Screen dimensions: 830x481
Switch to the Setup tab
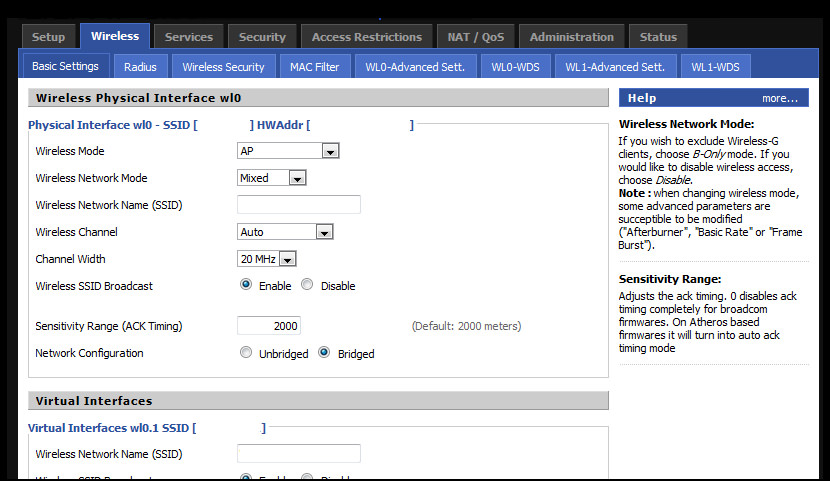tap(48, 37)
